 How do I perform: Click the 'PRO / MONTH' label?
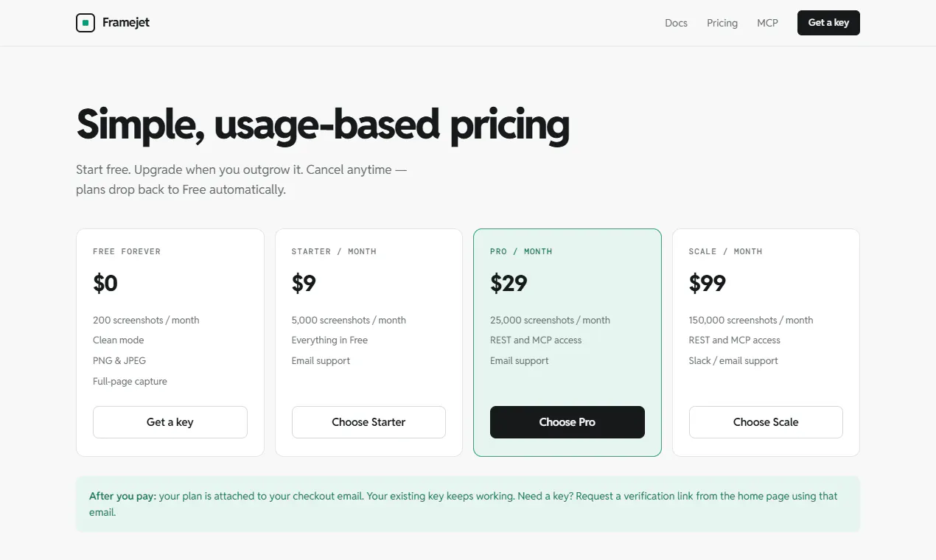tap(521, 251)
